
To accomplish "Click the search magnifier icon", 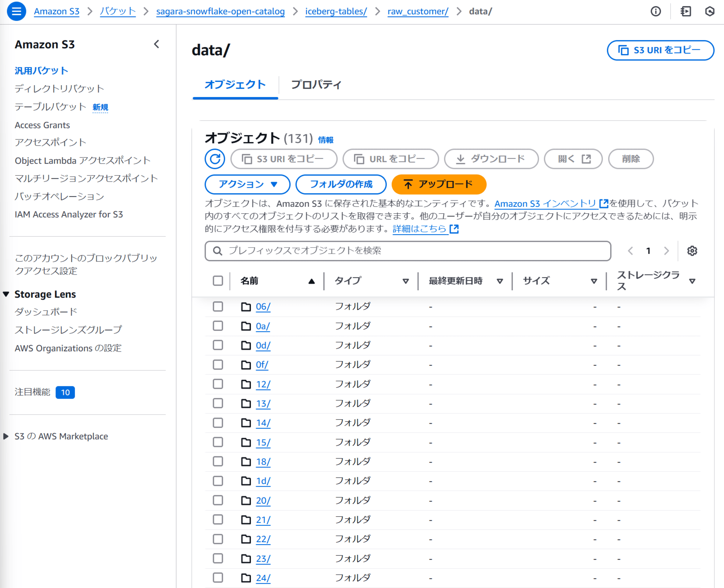I will coord(218,251).
